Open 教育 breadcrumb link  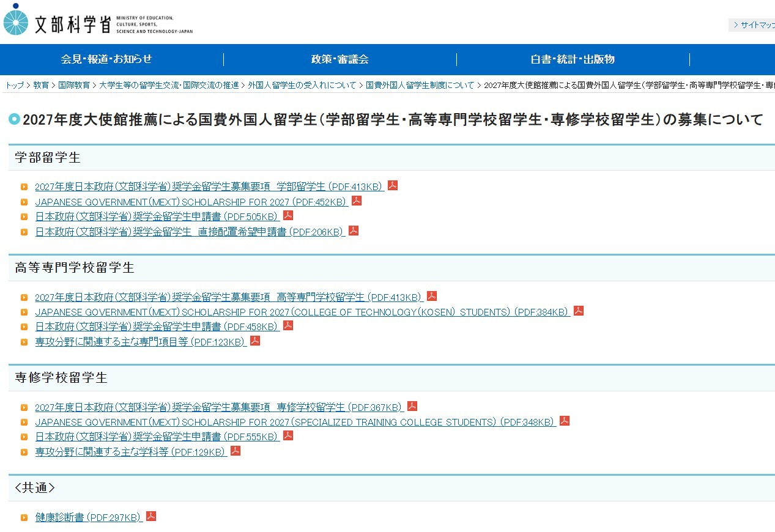tap(41, 86)
